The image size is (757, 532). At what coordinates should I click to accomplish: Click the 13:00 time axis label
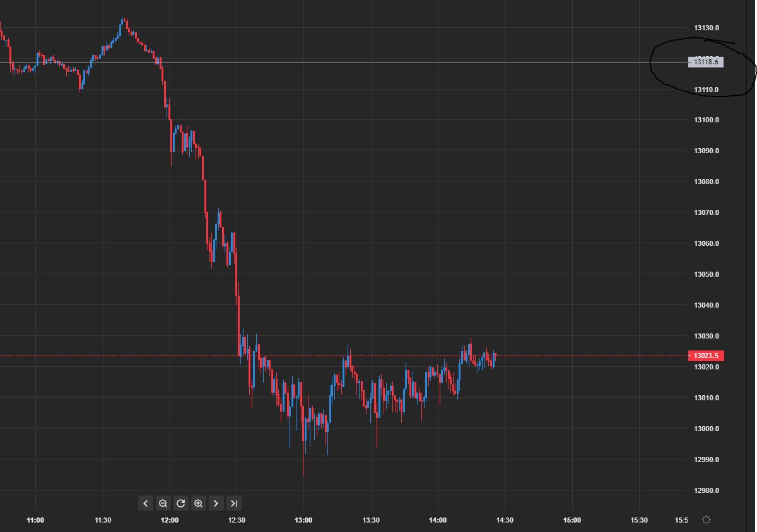[x=303, y=520]
